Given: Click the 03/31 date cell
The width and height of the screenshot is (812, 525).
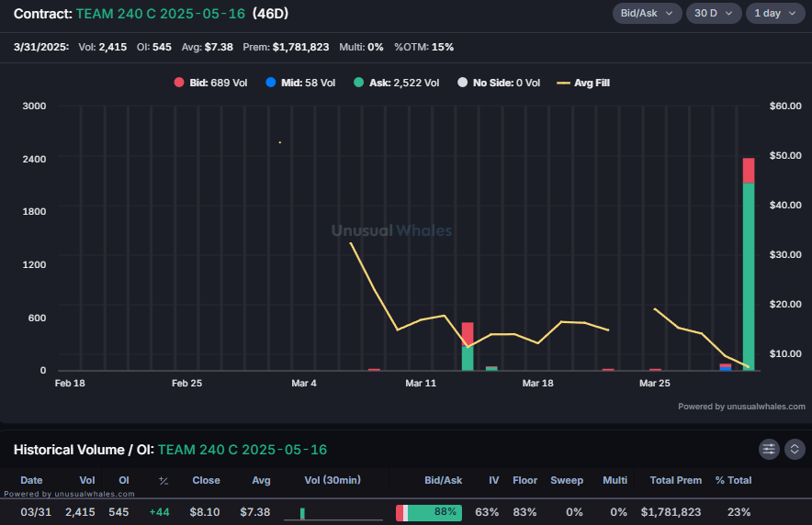Looking at the screenshot, I should pos(36,512).
